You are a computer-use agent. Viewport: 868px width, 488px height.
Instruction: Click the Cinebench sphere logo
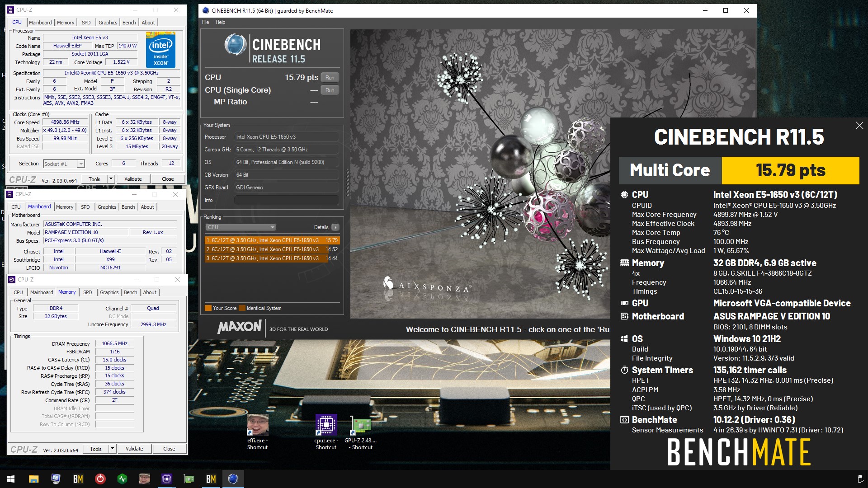(x=235, y=45)
